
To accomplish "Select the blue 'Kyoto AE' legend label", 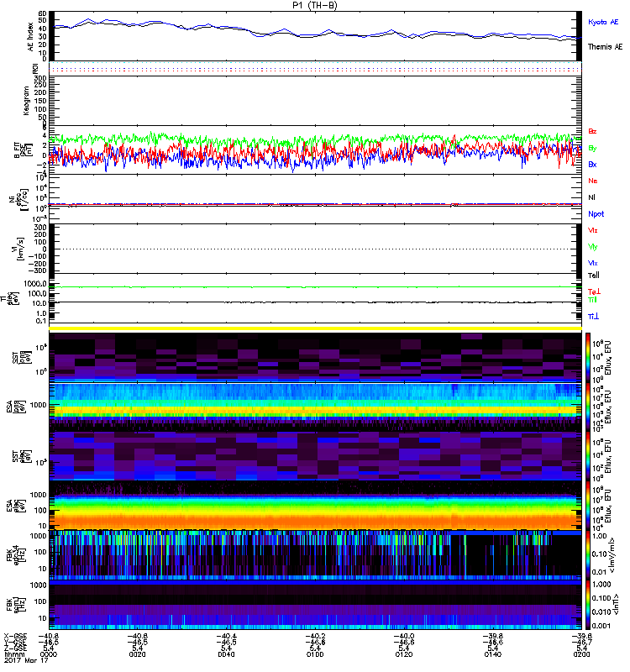I will click(x=603, y=22).
